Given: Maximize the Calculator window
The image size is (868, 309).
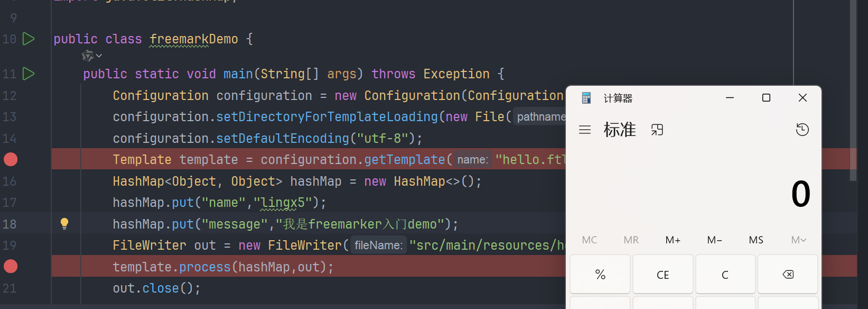Looking at the screenshot, I should pyautogui.click(x=766, y=98).
